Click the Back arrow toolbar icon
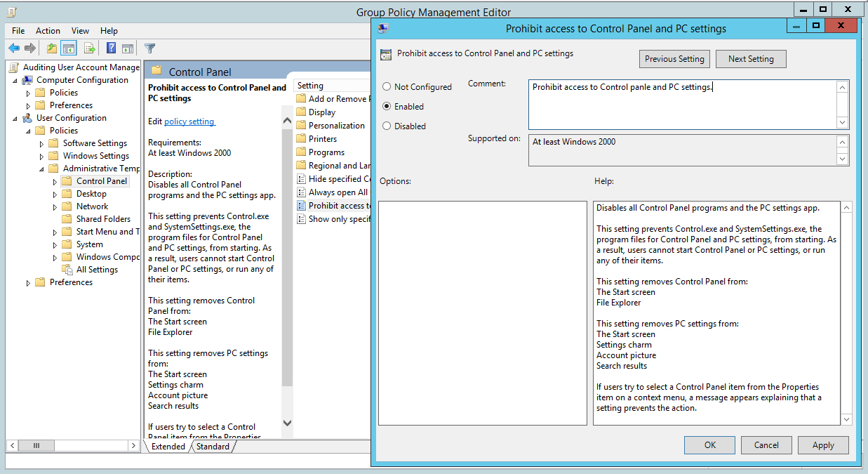This screenshot has width=868, height=474. [14, 48]
